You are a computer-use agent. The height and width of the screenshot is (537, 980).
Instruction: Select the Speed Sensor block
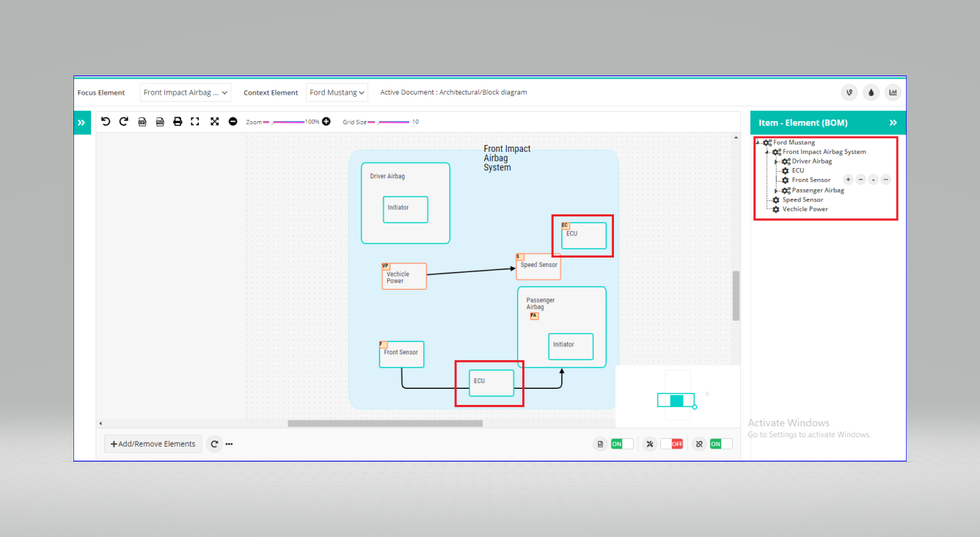click(538, 267)
